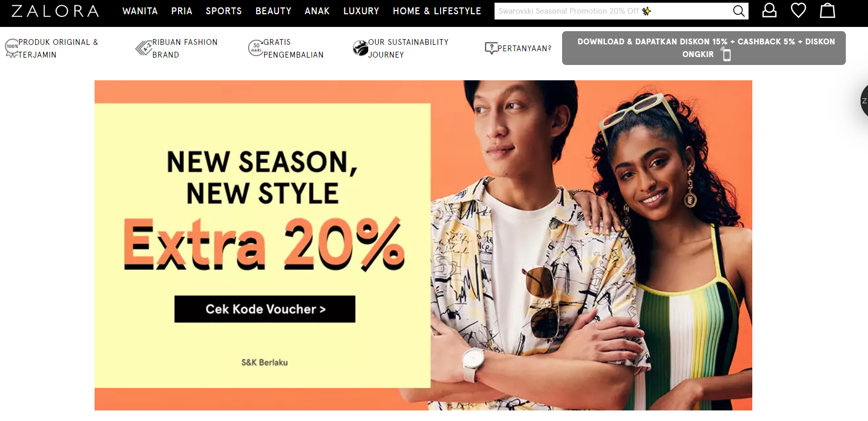Focus the Swarovski promotion search field

(x=613, y=11)
